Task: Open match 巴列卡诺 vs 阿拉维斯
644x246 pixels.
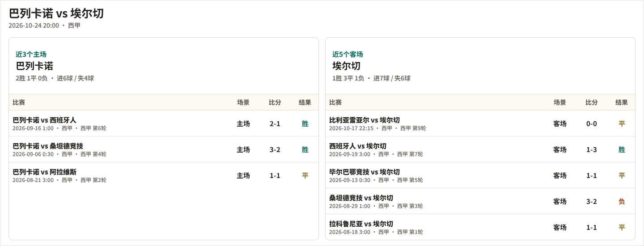Action: point(44,172)
